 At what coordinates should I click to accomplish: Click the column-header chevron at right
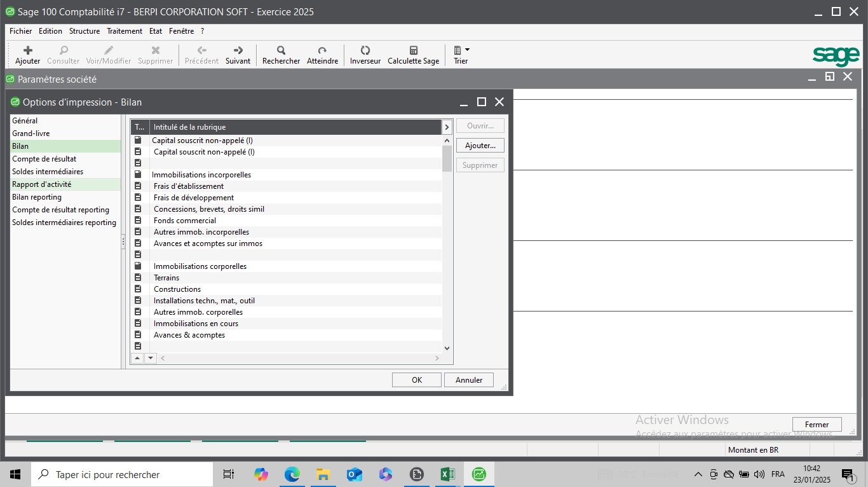pos(447,127)
